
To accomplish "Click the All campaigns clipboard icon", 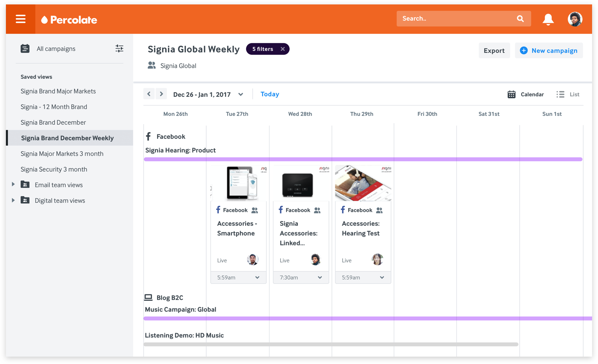I will click(x=25, y=49).
